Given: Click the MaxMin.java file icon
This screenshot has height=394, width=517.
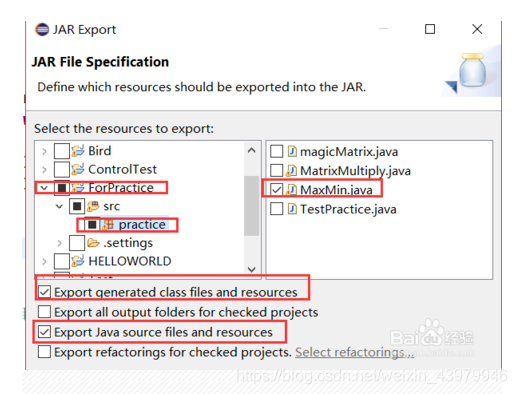Looking at the screenshot, I should (x=291, y=190).
